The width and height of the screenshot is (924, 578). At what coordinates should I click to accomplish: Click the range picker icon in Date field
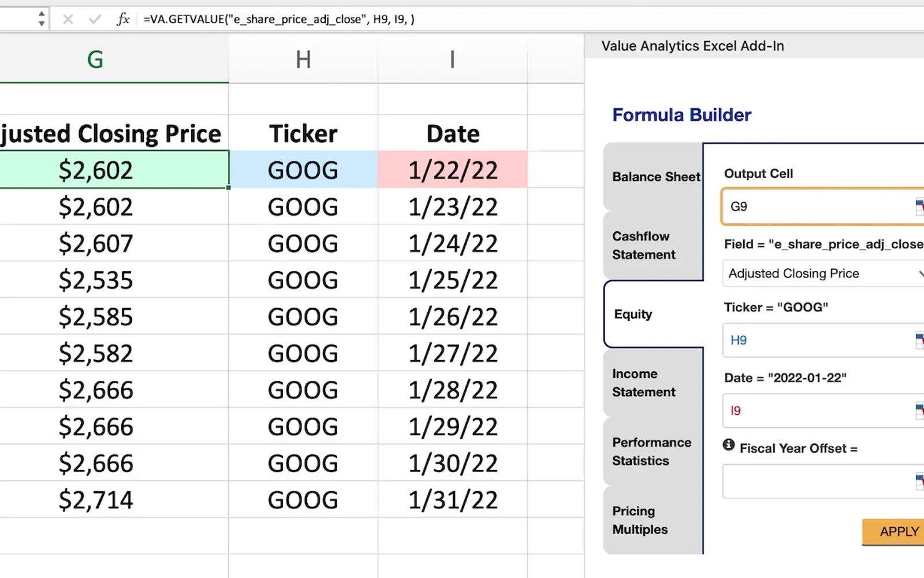tap(919, 411)
